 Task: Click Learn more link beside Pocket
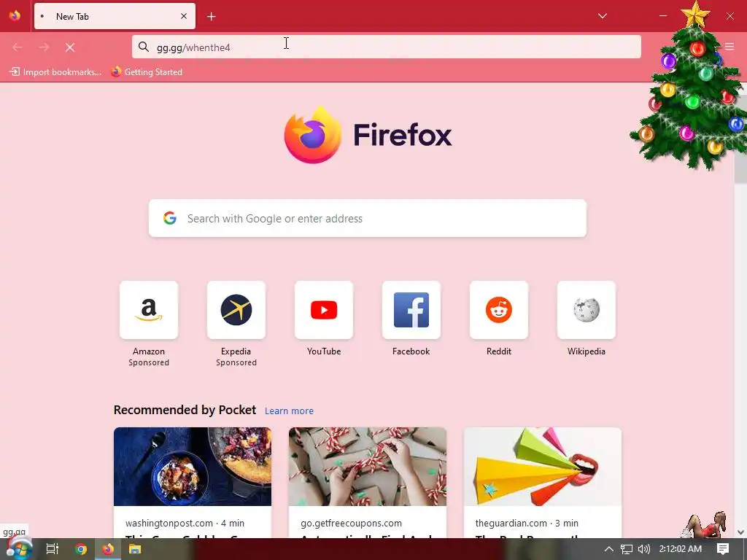[289, 411]
